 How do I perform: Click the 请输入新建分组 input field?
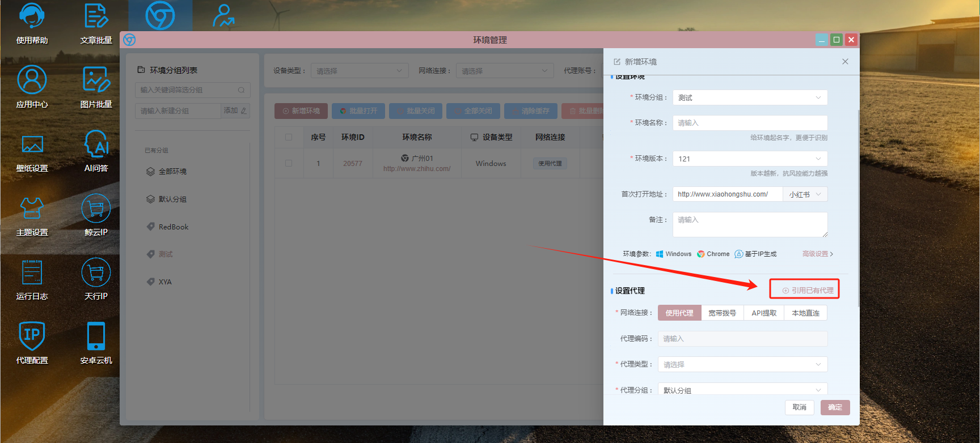click(x=178, y=111)
